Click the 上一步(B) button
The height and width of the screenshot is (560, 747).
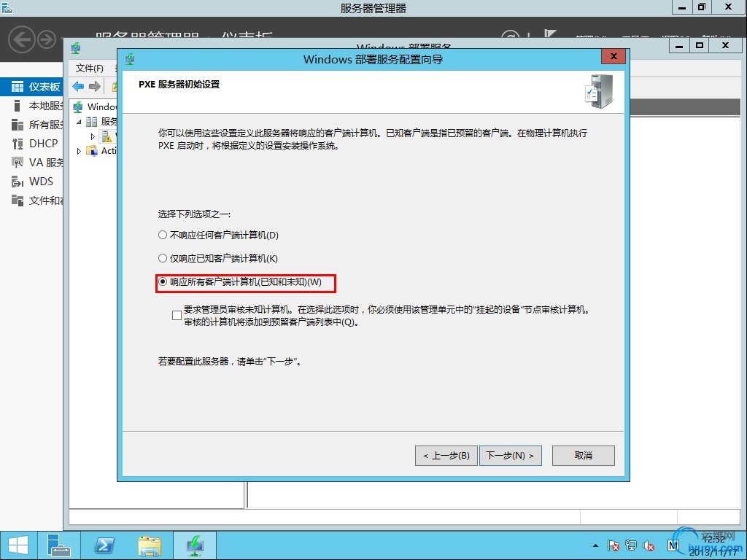click(x=446, y=456)
